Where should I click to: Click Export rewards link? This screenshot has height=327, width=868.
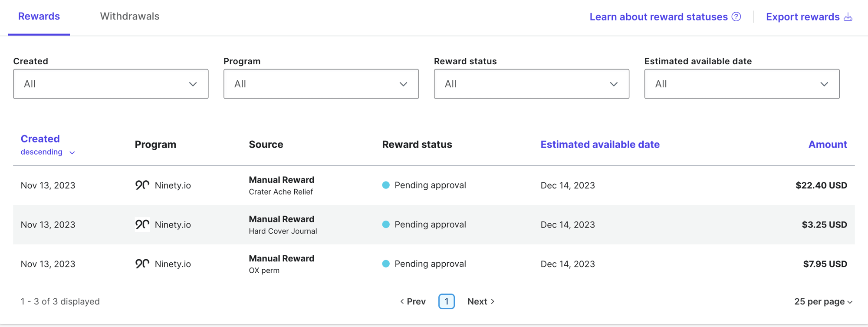(802, 17)
